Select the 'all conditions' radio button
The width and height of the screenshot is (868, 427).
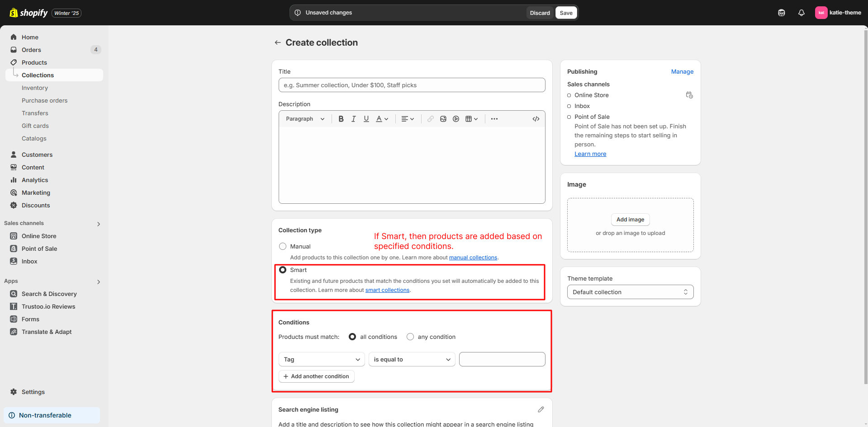click(x=352, y=337)
